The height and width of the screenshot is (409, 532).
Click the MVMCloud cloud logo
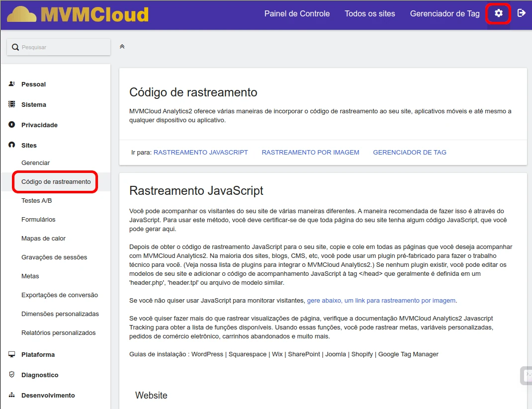pyautogui.click(x=21, y=14)
